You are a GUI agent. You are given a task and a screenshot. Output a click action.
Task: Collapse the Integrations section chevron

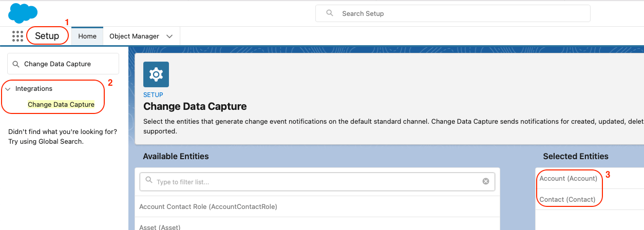pyautogui.click(x=8, y=89)
